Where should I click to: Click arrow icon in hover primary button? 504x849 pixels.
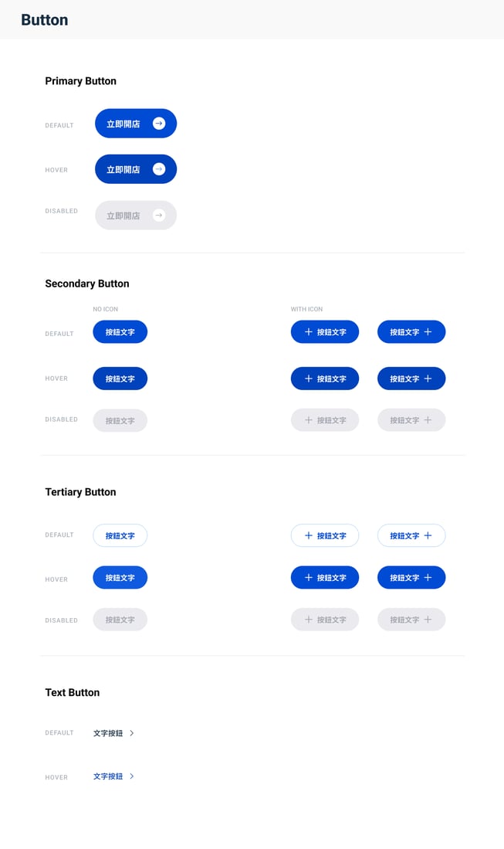click(159, 169)
